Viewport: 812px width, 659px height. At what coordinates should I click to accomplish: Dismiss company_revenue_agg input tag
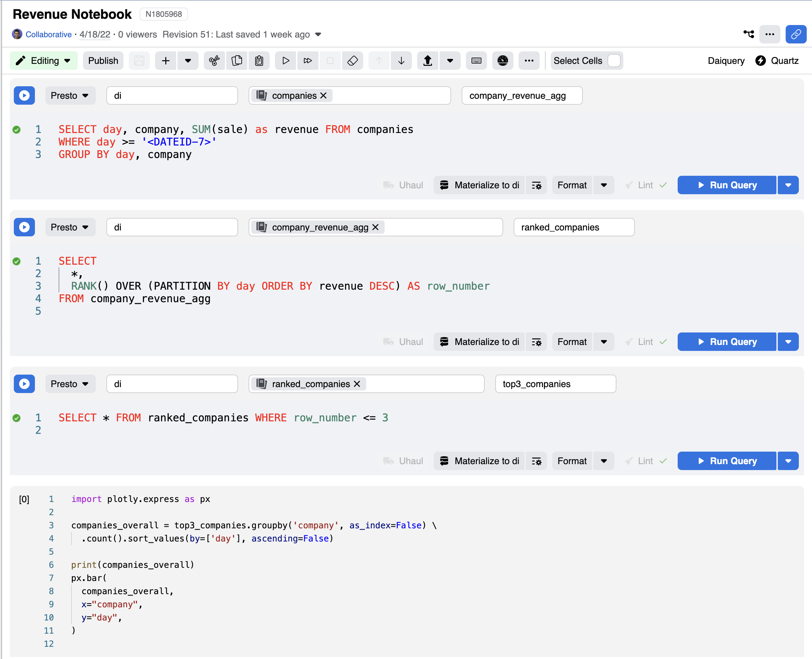coord(375,227)
